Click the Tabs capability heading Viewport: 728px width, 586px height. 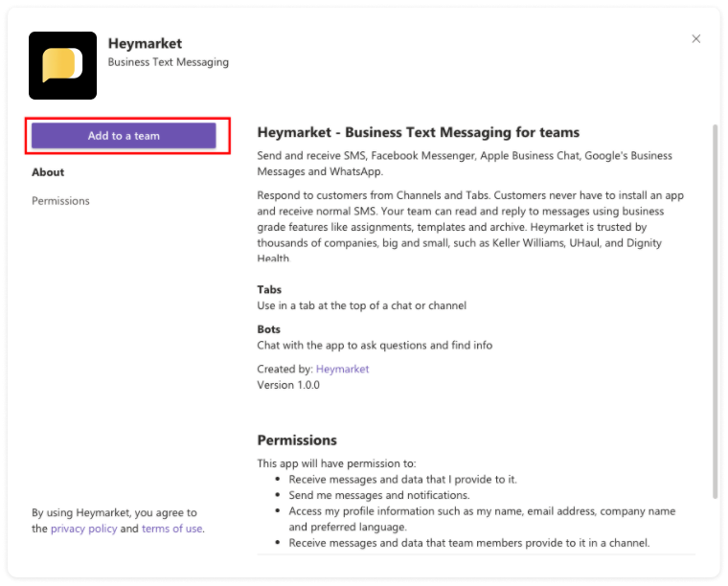[x=269, y=289]
